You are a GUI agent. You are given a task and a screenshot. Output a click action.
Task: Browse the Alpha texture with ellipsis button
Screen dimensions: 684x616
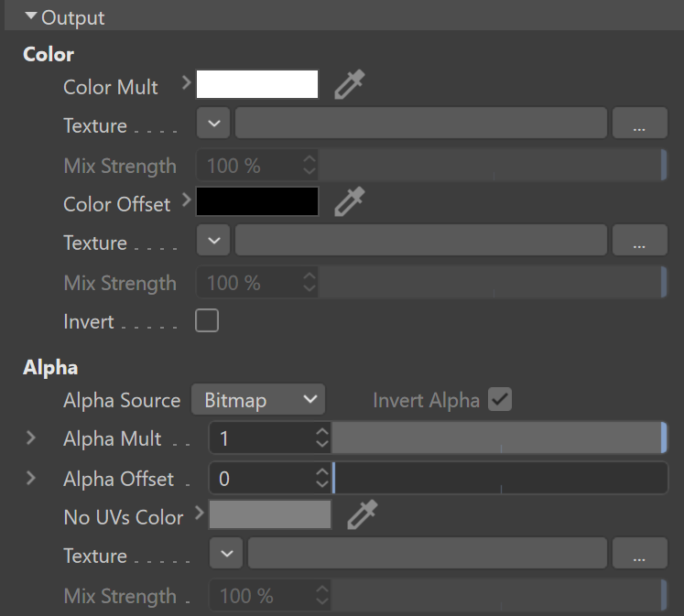click(x=639, y=553)
